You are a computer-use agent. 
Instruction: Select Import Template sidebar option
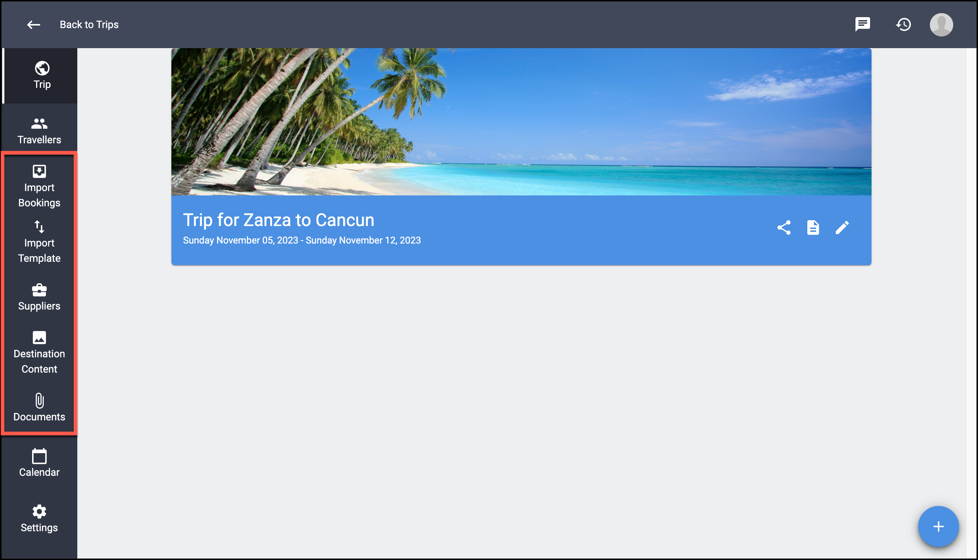click(39, 242)
